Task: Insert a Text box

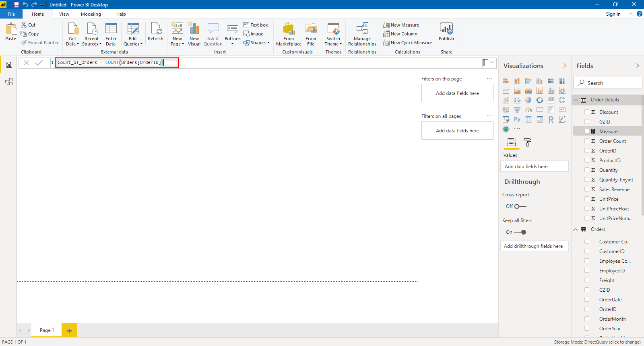Action: pos(256,25)
